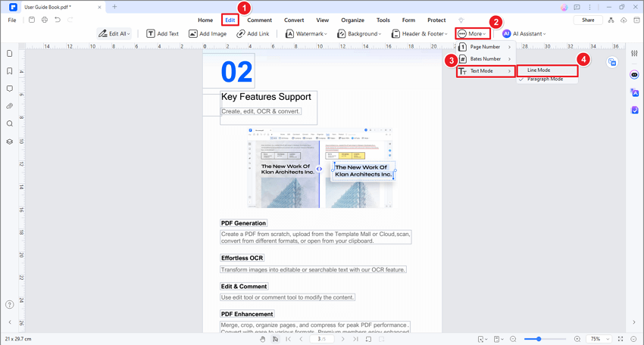Open the File menu
Viewport: 644px width, 345px height.
point(12,20)
